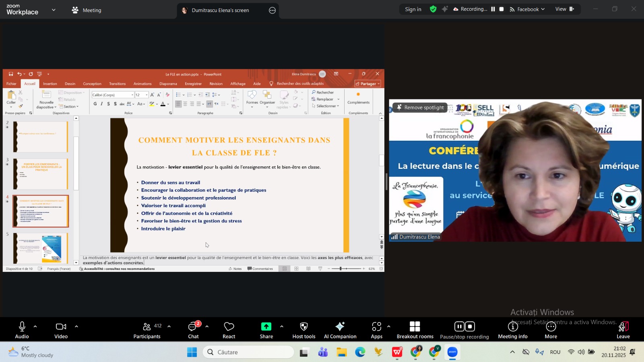This screenshot has width=644, height=362.
Task: Toggle the Video camera on or off
Action: (61, 327)
